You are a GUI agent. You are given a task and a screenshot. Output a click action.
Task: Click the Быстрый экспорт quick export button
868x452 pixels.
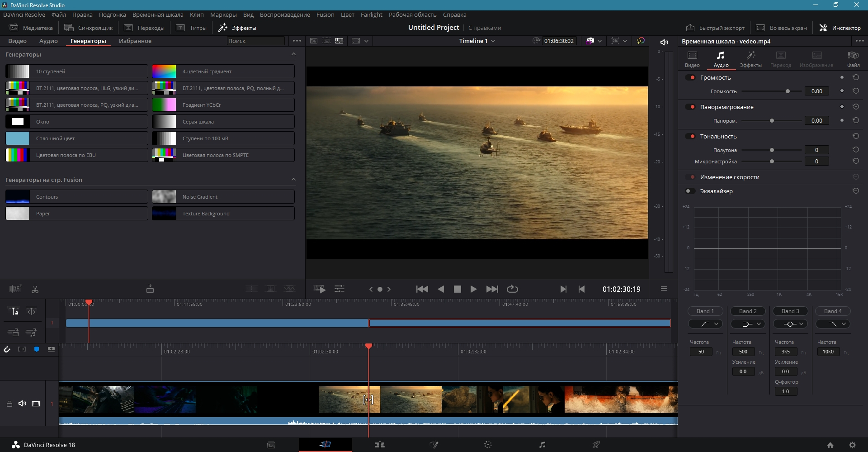coord(715,28)
